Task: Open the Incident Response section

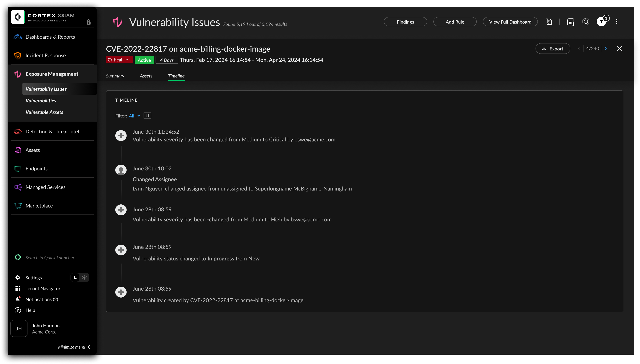Action: 45,55
